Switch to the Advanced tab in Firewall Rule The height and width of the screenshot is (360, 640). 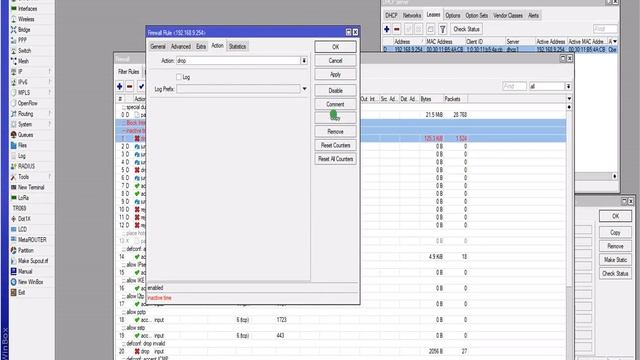click(180, 47)
